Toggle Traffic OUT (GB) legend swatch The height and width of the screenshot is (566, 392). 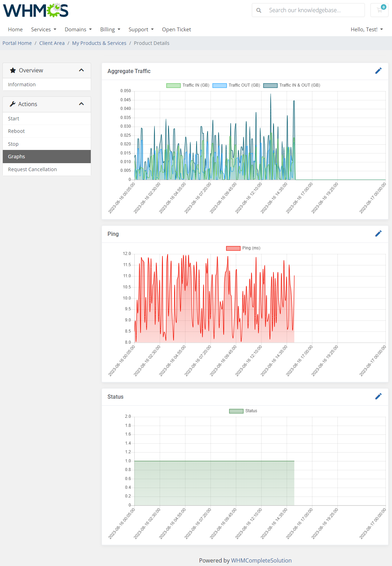click(x=219, y=85)
